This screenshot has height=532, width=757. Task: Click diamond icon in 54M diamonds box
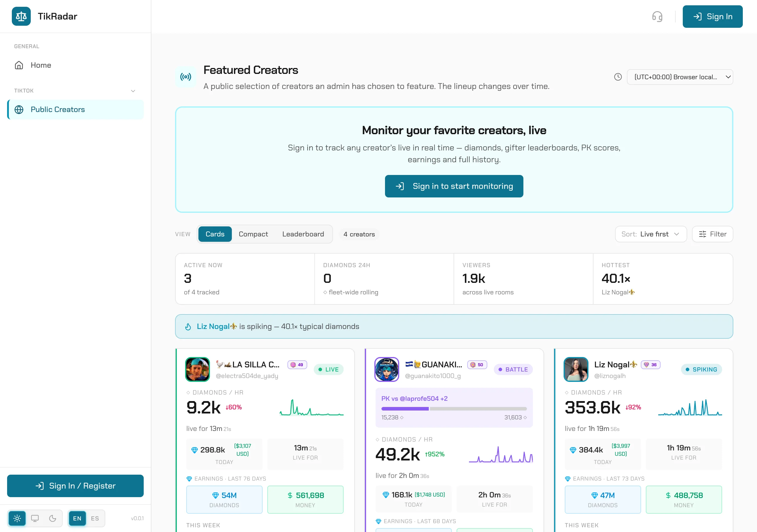(216, 495)
